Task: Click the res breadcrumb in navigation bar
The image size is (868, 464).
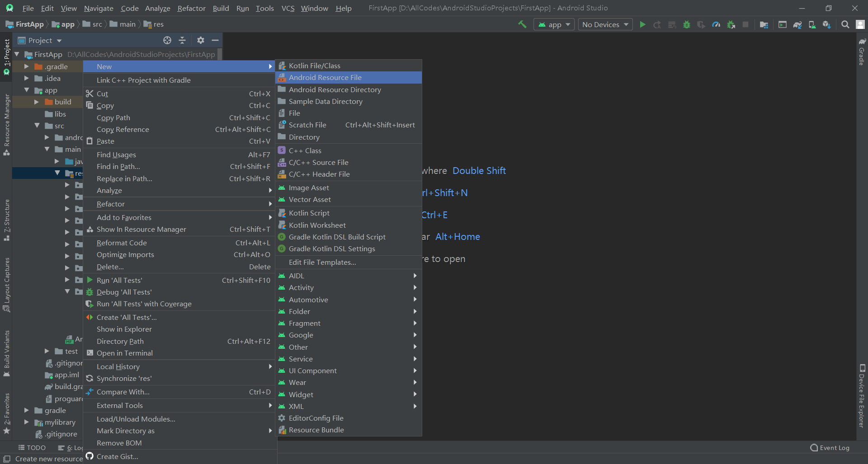Action: [x=154, y=24]
